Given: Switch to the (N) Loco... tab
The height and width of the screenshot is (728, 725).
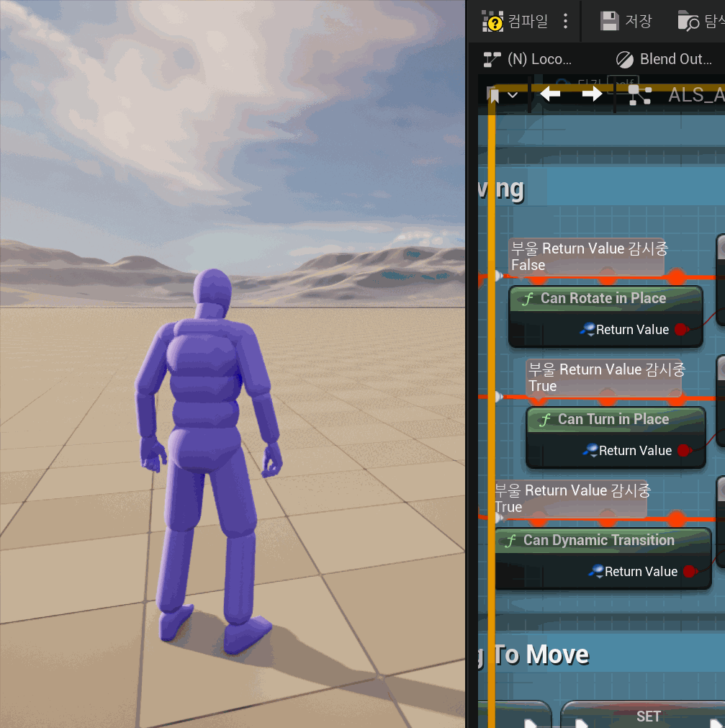Looking at the screenshot, I should (528, 60).
